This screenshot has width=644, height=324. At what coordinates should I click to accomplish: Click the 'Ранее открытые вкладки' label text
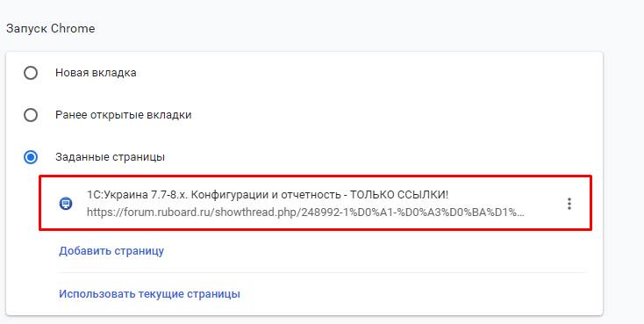click(123, 115)
